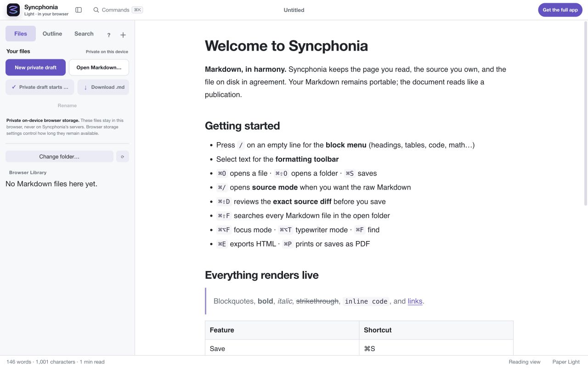The image size is (588, 368).
Task: Click the Your files heading
Action: (18, 51)
